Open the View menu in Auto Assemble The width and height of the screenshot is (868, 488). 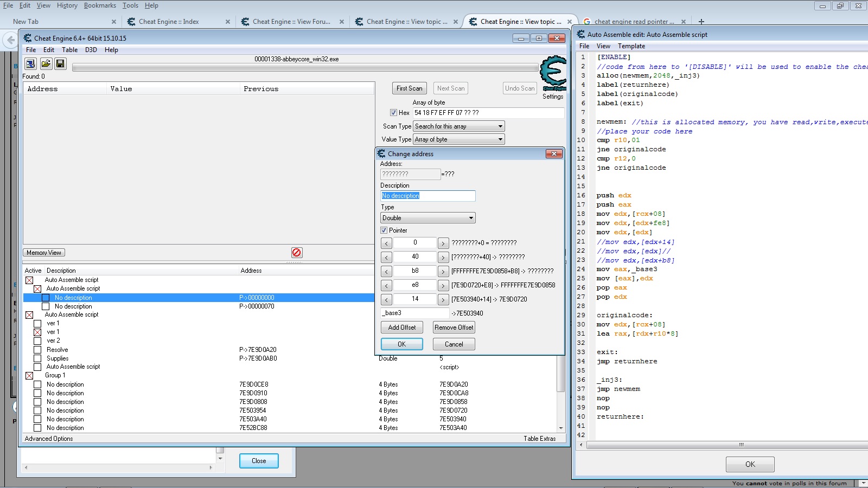(x=603, y=46)
